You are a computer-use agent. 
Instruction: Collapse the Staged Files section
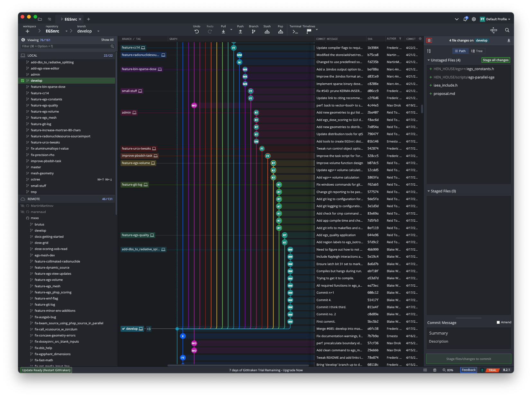pyautogui.click(x=429, y=191)
